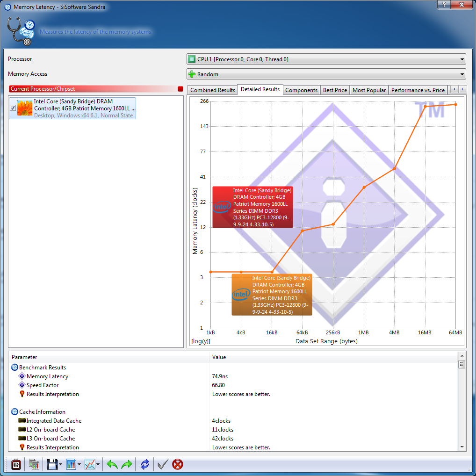This screenshot has width=476, height=476.
Task: Click the grey checkmark OK icon
Action: point(162,464)
